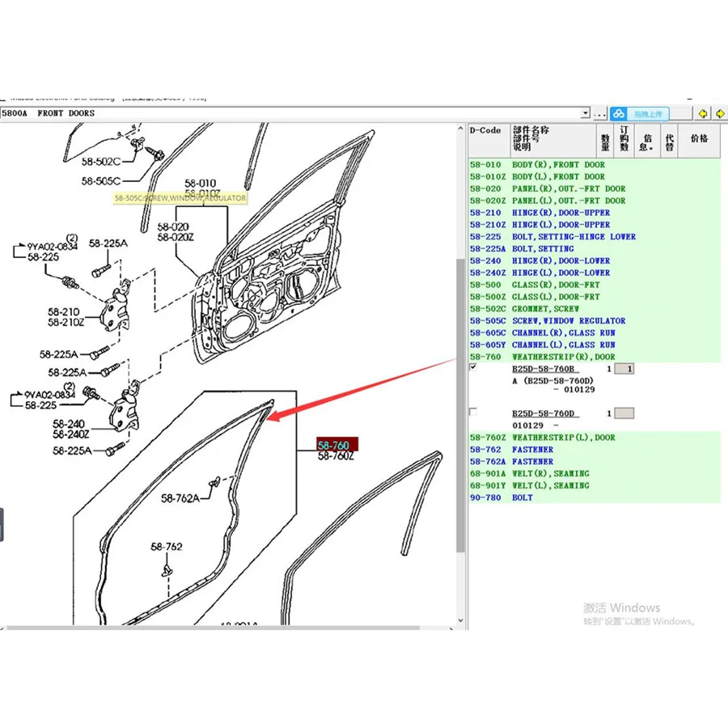Click the blue cloud upload icon
The height and width of the screenshot is (728, 728).
619,113
